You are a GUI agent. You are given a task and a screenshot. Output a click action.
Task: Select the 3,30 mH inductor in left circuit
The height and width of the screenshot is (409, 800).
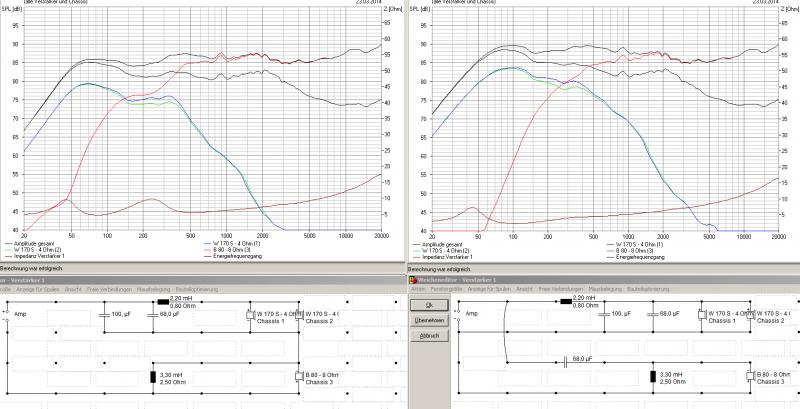tap(153, 377)
